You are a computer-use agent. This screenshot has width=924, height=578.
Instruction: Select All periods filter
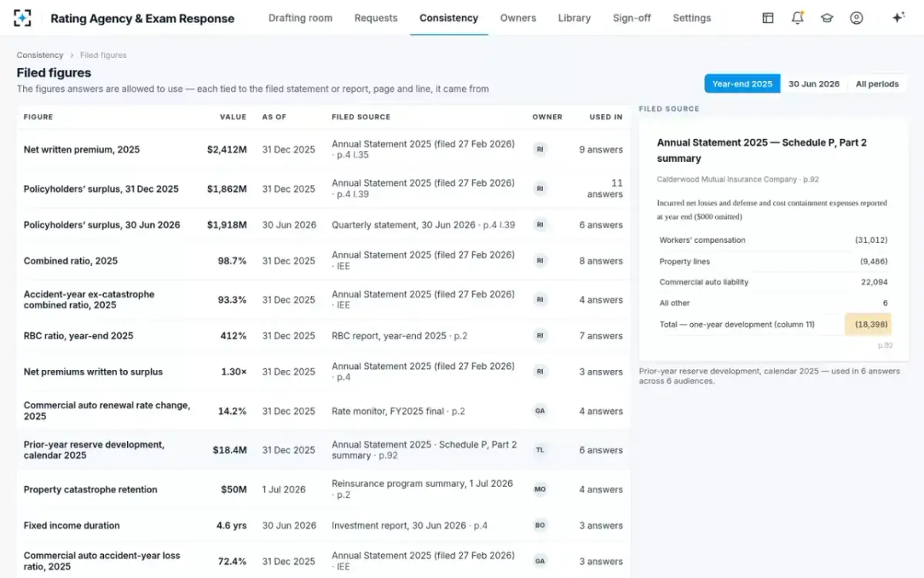pyautogui.click(x=877, y=84)
